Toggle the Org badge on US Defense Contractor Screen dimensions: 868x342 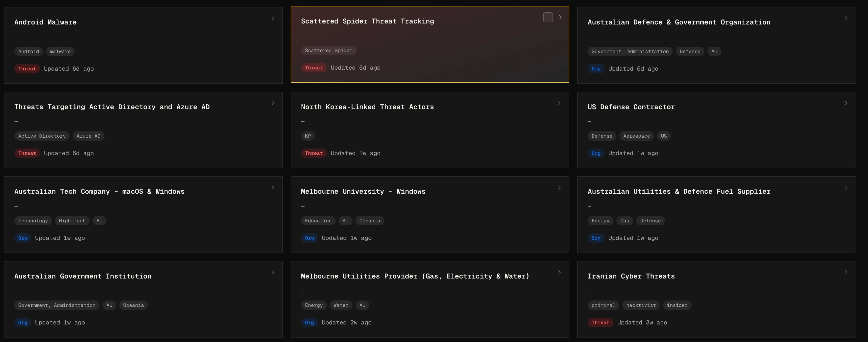tap(596, 153)
